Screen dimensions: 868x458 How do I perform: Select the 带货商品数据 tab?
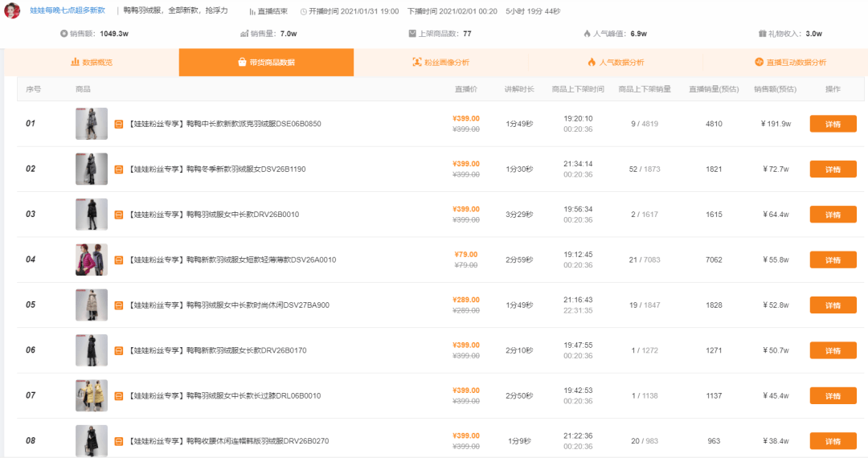click(x=266, y=62)
